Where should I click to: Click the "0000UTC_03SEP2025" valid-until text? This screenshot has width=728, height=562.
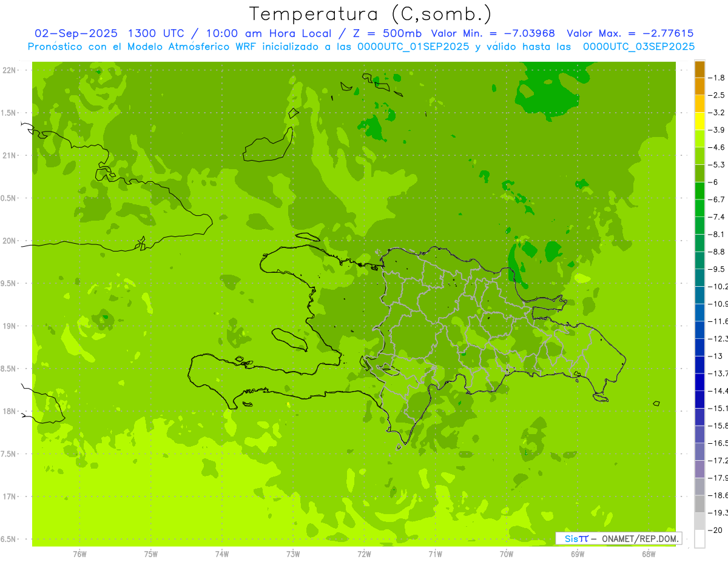click(x=638, y=47)
